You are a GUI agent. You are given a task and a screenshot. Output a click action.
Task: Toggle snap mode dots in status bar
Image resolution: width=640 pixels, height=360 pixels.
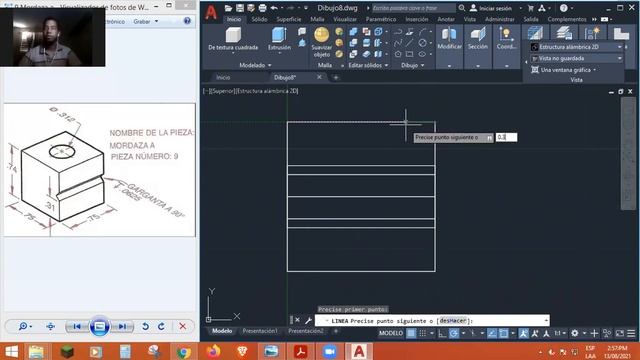pyautogui.click(x=423, y=333)
